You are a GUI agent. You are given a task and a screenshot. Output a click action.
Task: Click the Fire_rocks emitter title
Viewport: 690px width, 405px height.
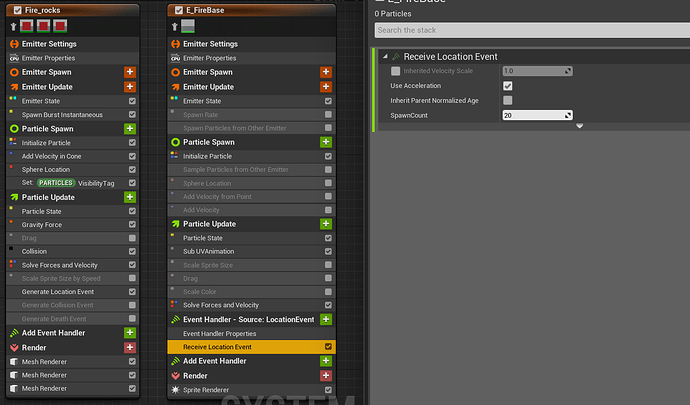43,10
